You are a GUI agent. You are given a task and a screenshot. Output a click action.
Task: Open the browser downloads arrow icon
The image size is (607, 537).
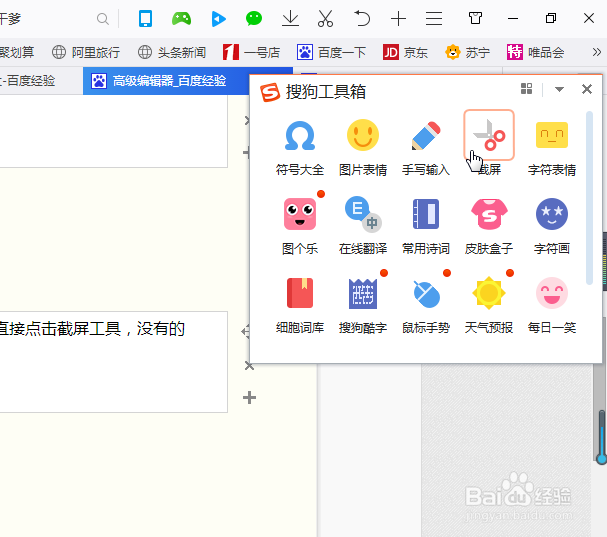pos(290,18)
